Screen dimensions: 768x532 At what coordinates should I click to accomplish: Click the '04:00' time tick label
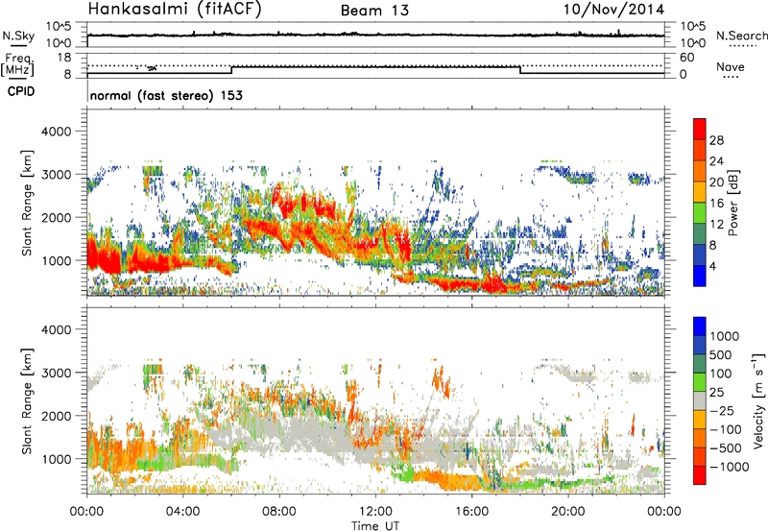tap(183, 512)
